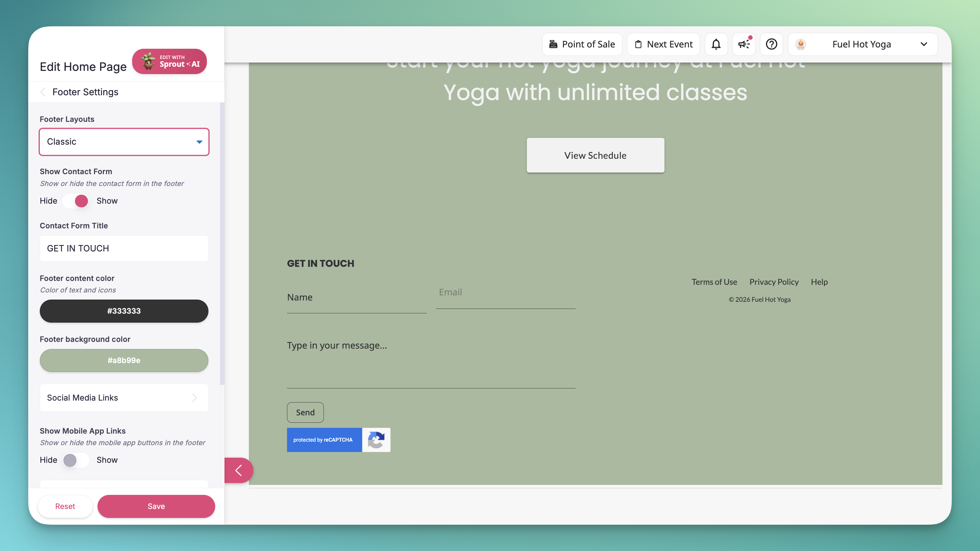Open the Terms of Use footer link
The width and height of the screenshot is (980, 551).
tap(714, 282)
